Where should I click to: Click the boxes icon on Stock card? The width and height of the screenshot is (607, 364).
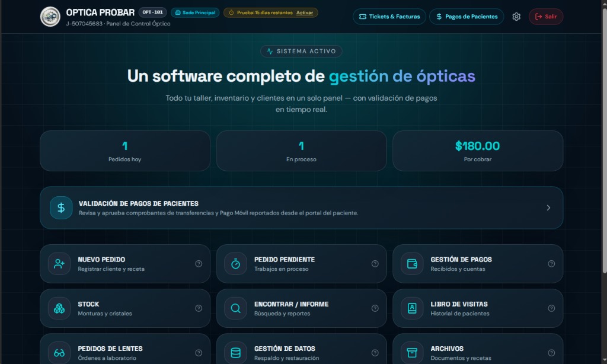(x=59, y=308)
